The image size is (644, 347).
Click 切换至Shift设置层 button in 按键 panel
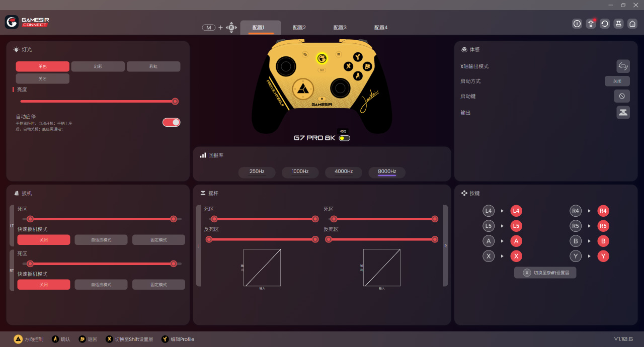pos(545,273)
